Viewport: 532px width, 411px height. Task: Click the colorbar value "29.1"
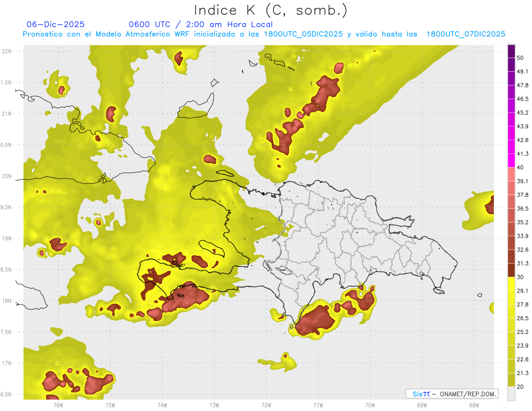pos(522,291)
